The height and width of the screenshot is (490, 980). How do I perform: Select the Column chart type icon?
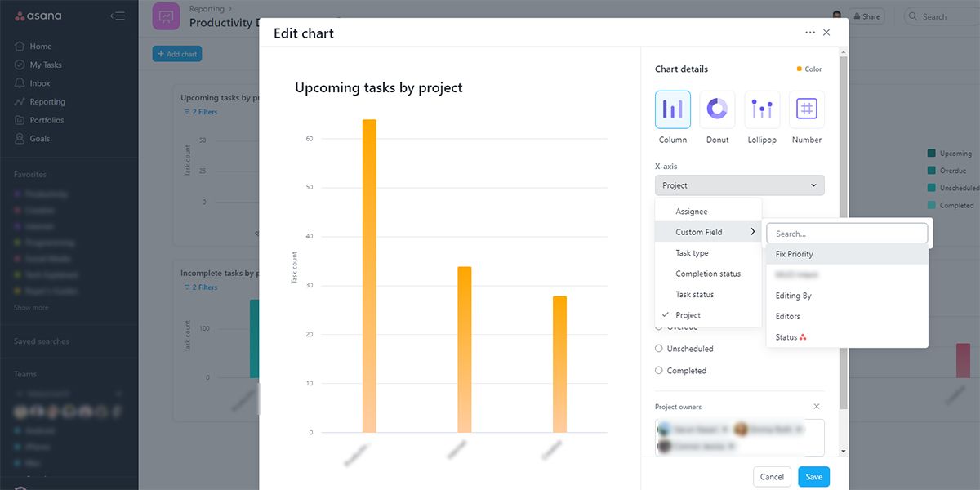click(x=673, y=109)
